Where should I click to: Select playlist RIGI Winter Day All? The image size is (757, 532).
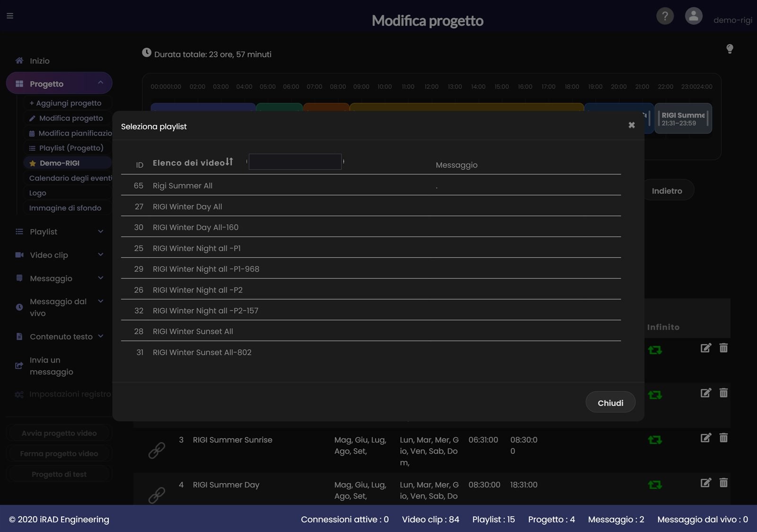tap(371, 206)
